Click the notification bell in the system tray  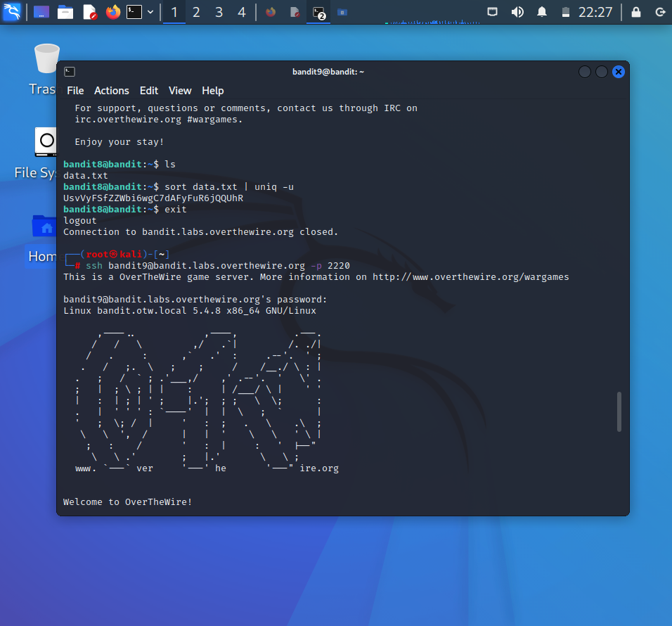[x=541, y=12]
